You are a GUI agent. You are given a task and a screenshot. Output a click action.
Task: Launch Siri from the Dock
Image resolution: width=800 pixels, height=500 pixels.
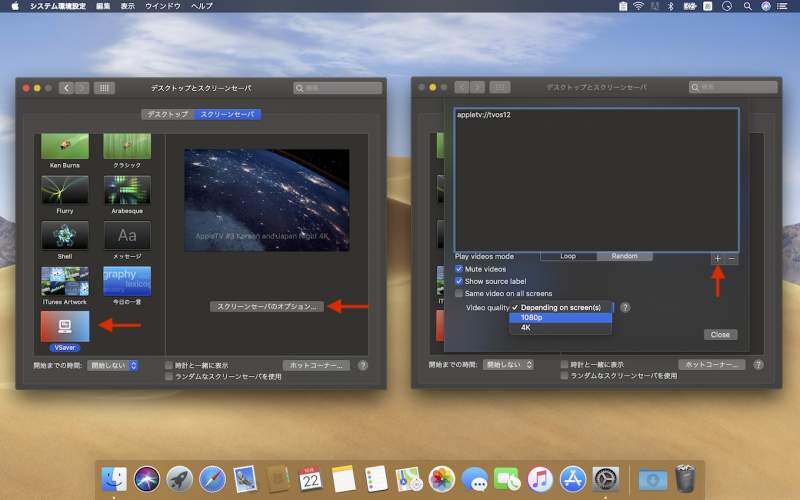click(x=146, y=480)
